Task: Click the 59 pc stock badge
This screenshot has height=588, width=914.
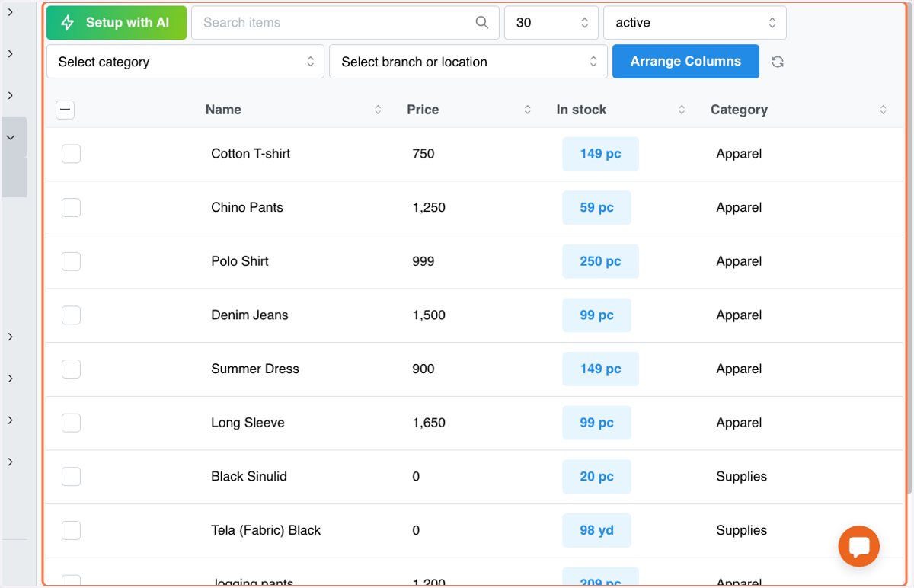Action: [596, 207]
